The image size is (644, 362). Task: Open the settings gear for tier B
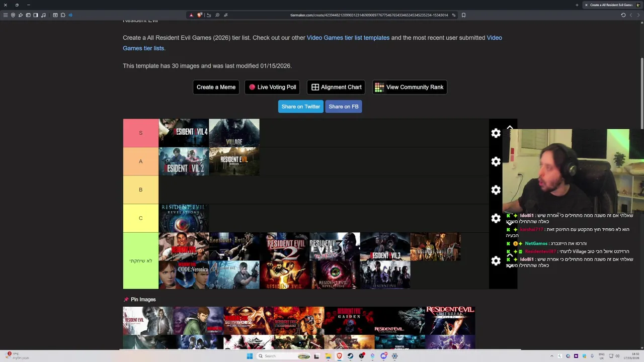(x=496, y=190)
